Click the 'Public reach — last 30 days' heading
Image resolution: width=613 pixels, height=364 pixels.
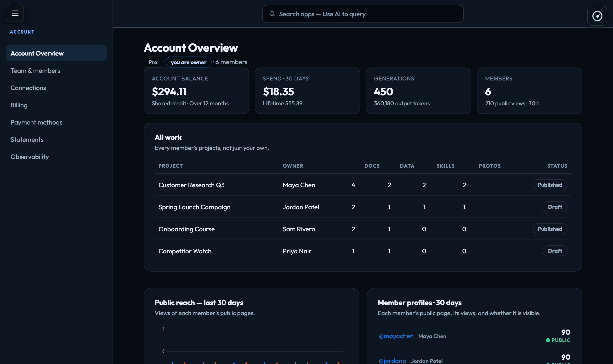tap(199, 303)
